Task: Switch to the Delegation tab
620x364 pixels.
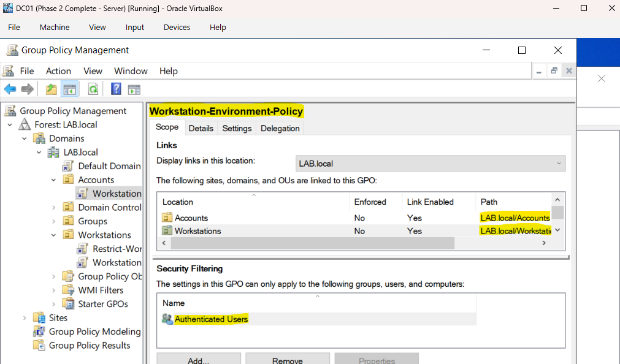Action: (280, 129)
